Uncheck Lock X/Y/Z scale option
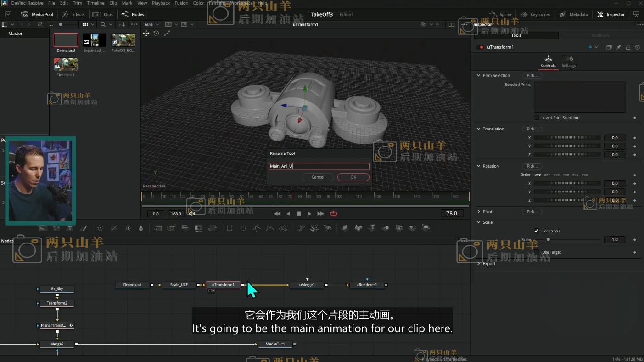644x362 pixels. coord(537,231)
